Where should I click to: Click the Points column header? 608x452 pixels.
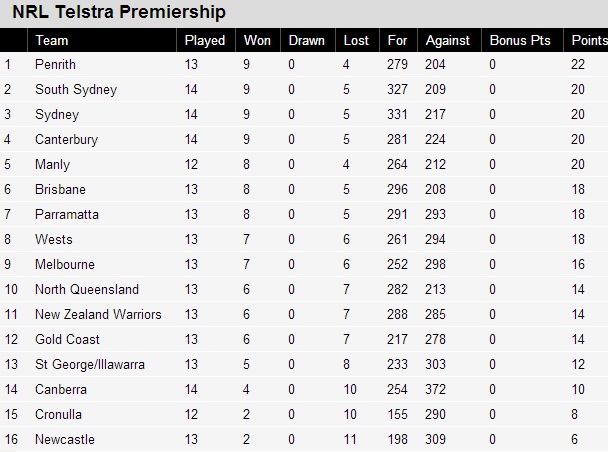coord(589,41)
